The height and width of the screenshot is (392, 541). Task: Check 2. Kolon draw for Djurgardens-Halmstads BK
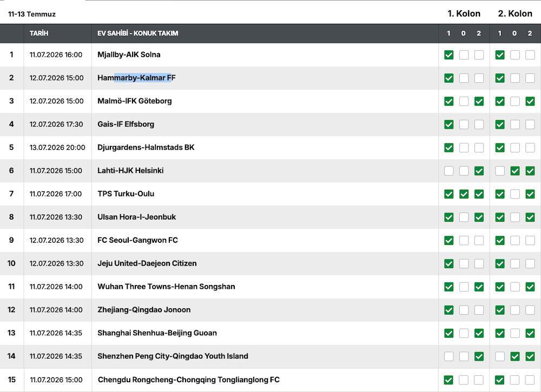(x=515, y=148)
